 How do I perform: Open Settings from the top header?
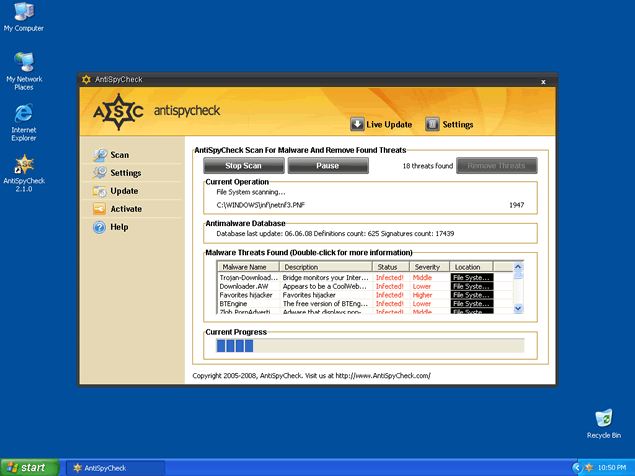pyautogui.click(x=449, y=125)
